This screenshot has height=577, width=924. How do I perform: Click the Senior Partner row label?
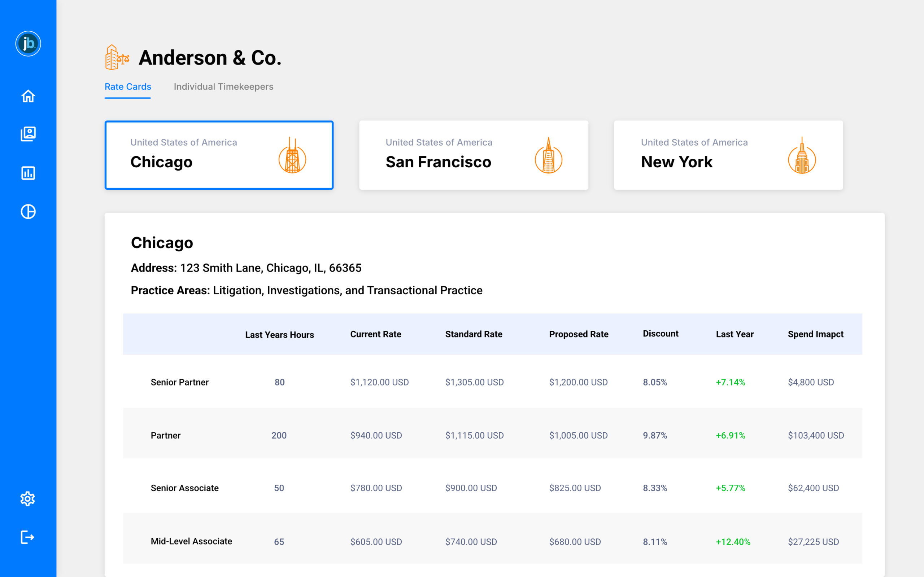[x=179, y=382]
